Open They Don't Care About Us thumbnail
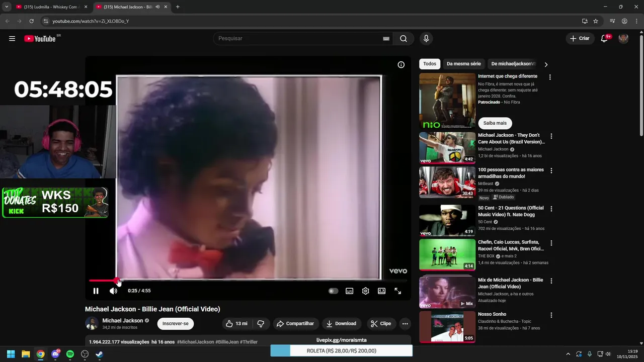The width and height of the screenshot is (644, 362). click(x=447, y=148)
